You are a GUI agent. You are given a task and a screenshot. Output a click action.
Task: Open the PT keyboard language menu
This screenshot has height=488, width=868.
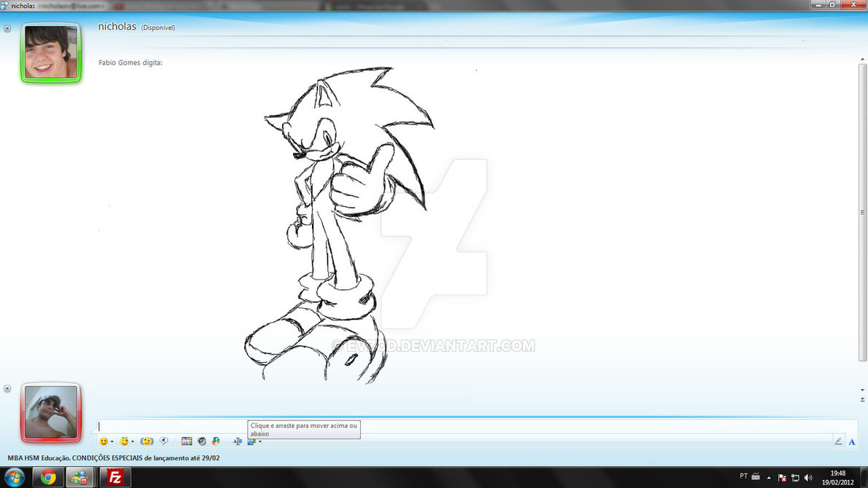(x=745, y=477)
